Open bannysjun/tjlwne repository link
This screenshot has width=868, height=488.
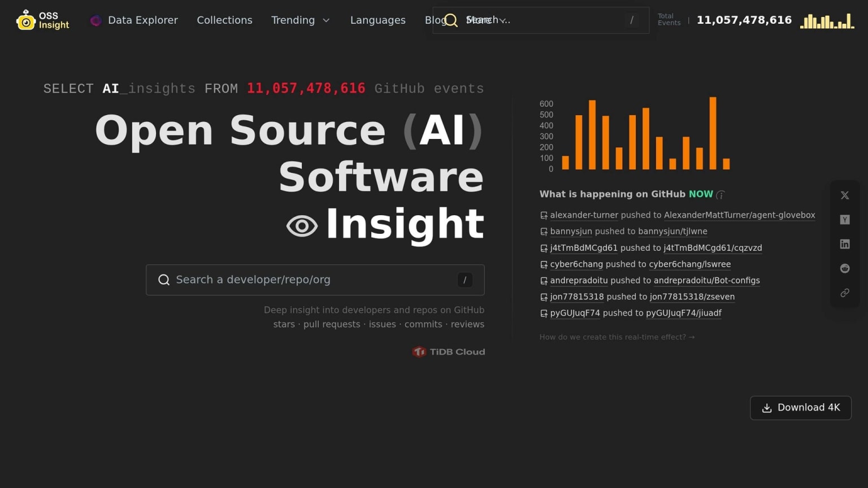tap(672, 232)
